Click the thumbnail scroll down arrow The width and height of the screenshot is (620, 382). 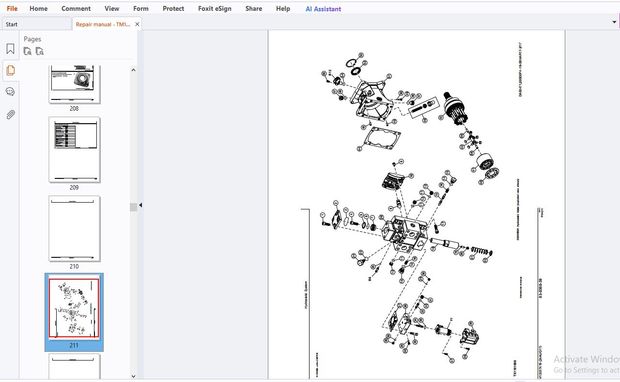pyautogui.click(x=133, y=376)
